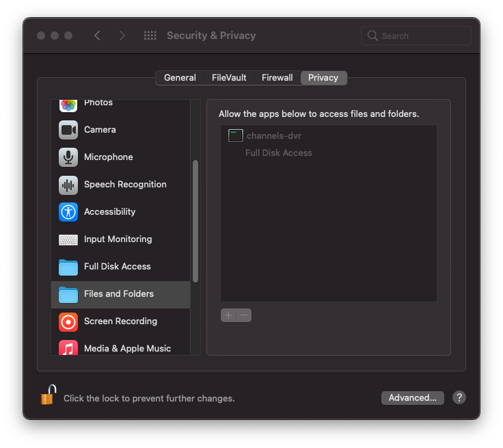
Task: Click the Advanced... button
Action: coord(412,398)
